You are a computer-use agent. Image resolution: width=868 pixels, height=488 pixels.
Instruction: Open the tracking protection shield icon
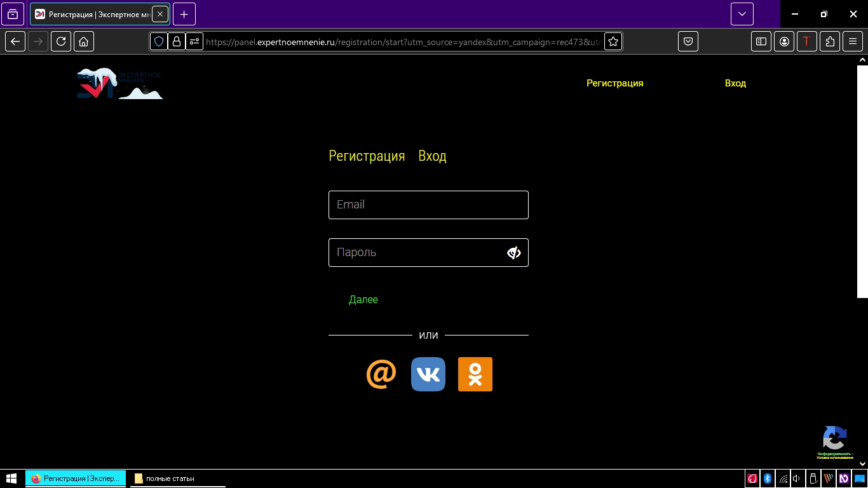coord(159,41)
